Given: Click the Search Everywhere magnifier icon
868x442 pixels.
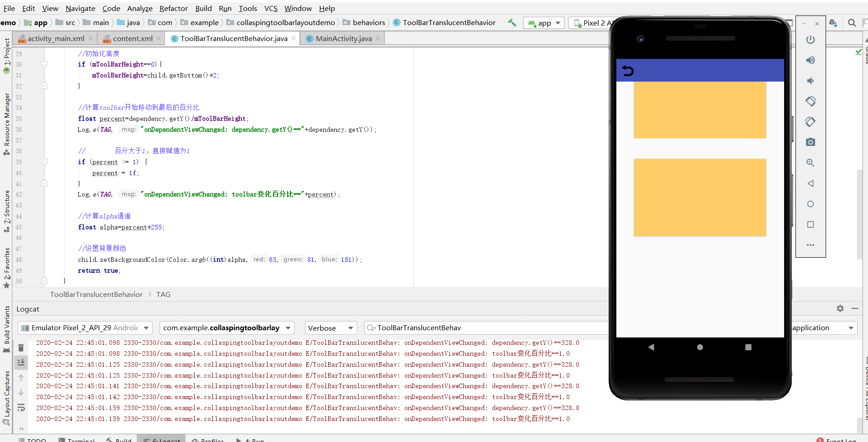Looking at the screenshot, I should pyautogui.click(x=852, y=23).
